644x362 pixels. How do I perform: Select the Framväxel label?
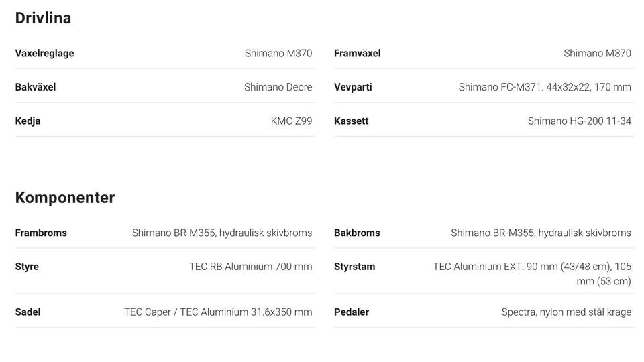[358, 54]
